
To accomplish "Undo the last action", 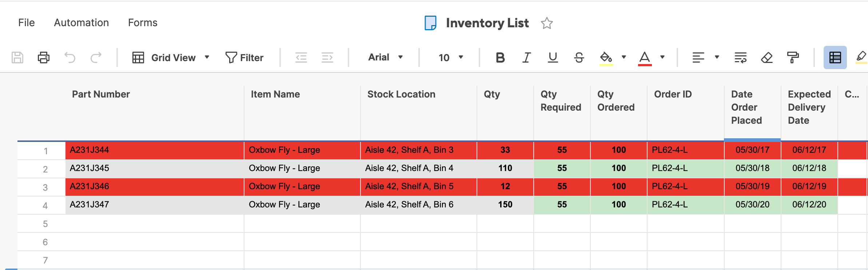I will click(x=70, y=57).
